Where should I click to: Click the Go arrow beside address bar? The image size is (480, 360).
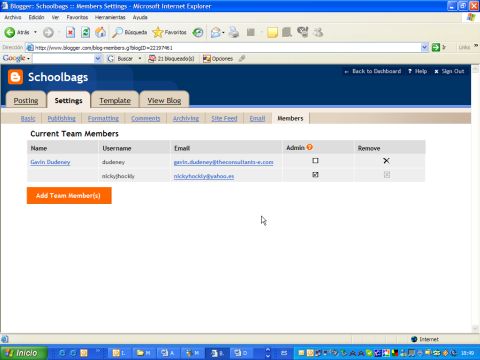point(436,48)
